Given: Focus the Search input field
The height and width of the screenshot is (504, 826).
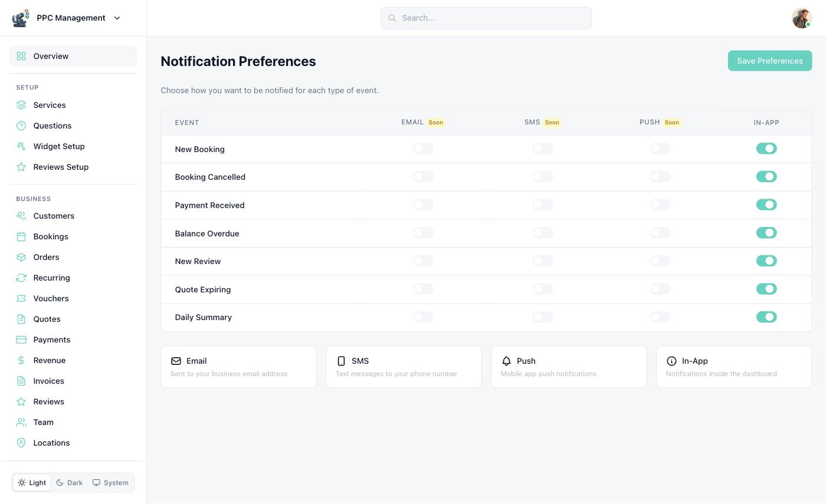Looking at the screenshot, I should (x=486, y=18).
